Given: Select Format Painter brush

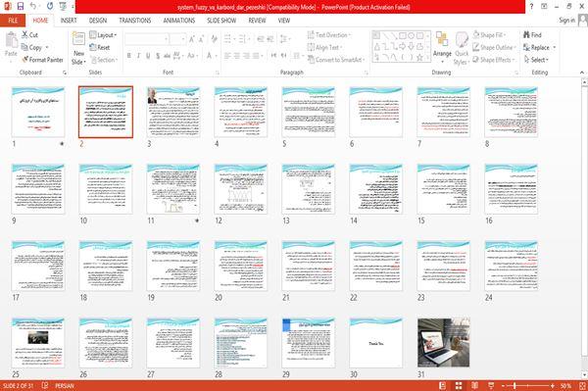Looking at the screenshot, I should point(42,60).
